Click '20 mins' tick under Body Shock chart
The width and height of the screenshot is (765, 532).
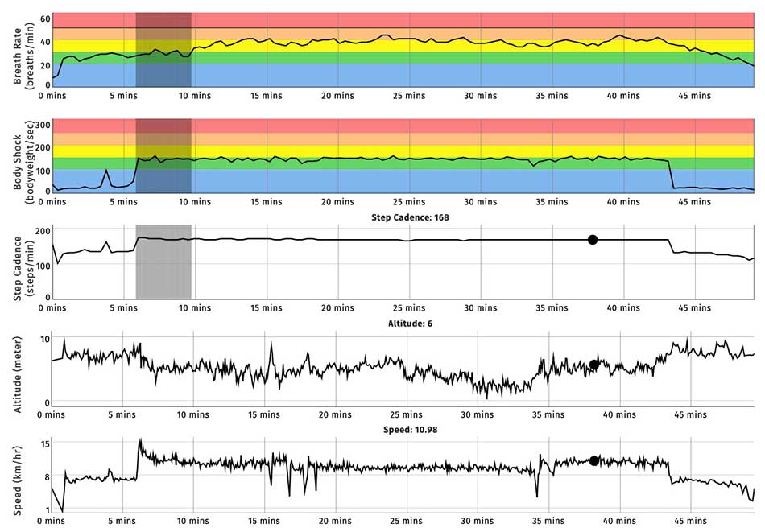pyautogui.click(x=337, y=202)
